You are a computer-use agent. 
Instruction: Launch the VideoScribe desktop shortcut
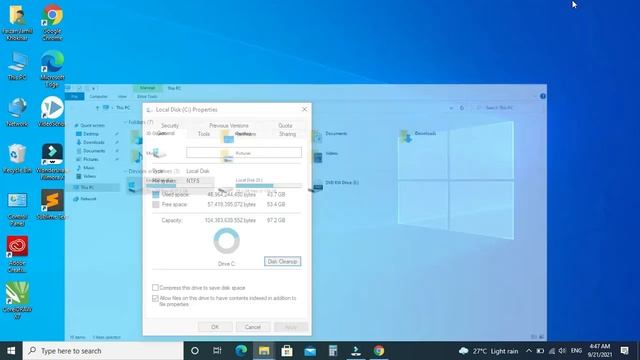pyautogui.click(x=52, y=112)
